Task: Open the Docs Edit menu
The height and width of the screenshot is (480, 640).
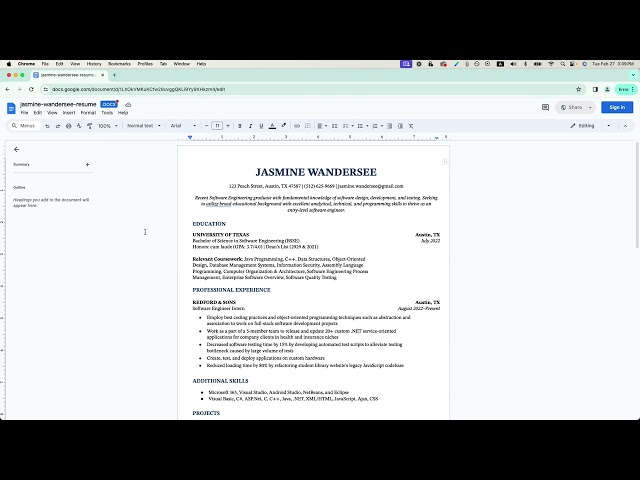Action: tap(38, 113)
